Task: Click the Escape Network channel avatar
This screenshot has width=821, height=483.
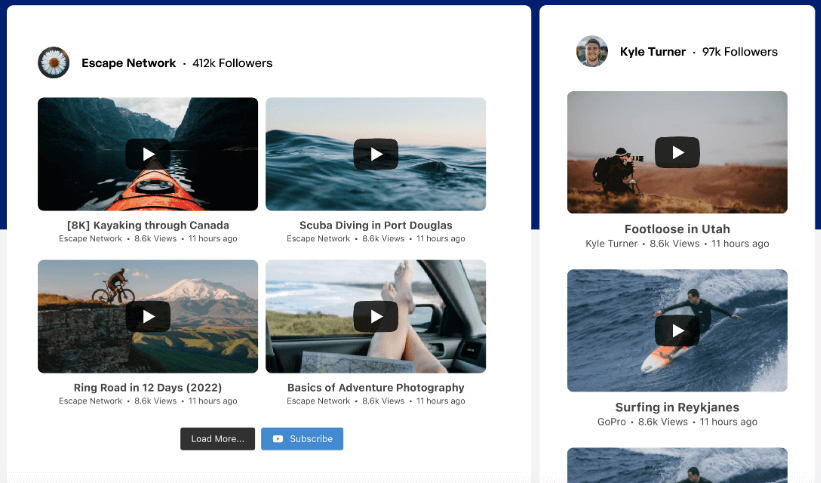Action: coord(53,63)
